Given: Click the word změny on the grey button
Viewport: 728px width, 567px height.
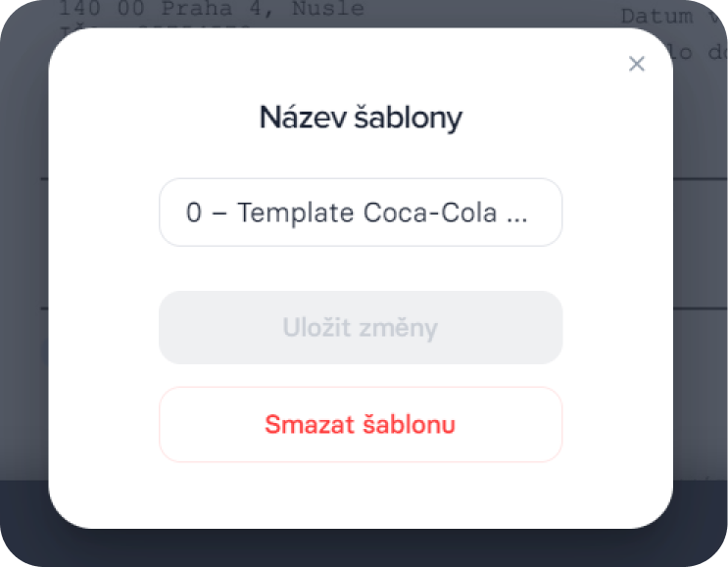Looking at the screenshot, I should click(x=399, y=328).
